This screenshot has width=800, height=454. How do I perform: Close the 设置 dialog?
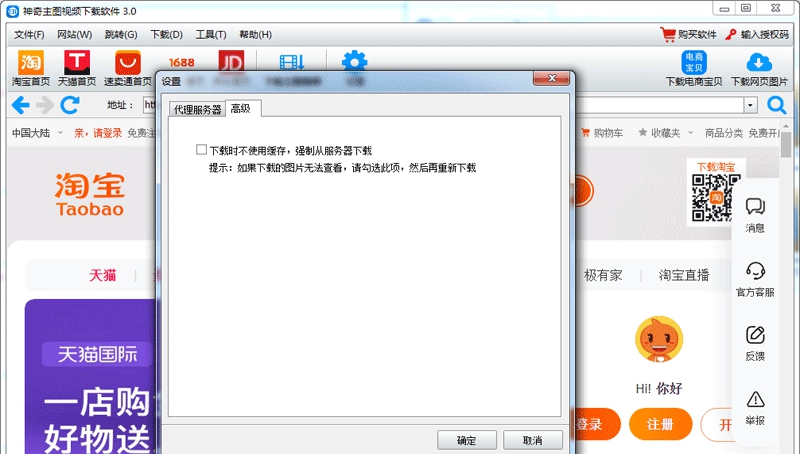551,78
